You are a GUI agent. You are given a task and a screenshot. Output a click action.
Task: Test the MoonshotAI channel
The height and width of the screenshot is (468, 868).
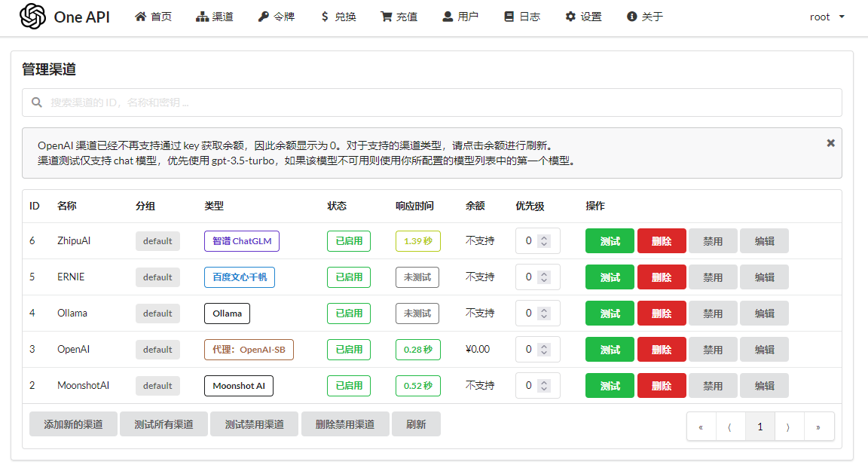[610, 385]
